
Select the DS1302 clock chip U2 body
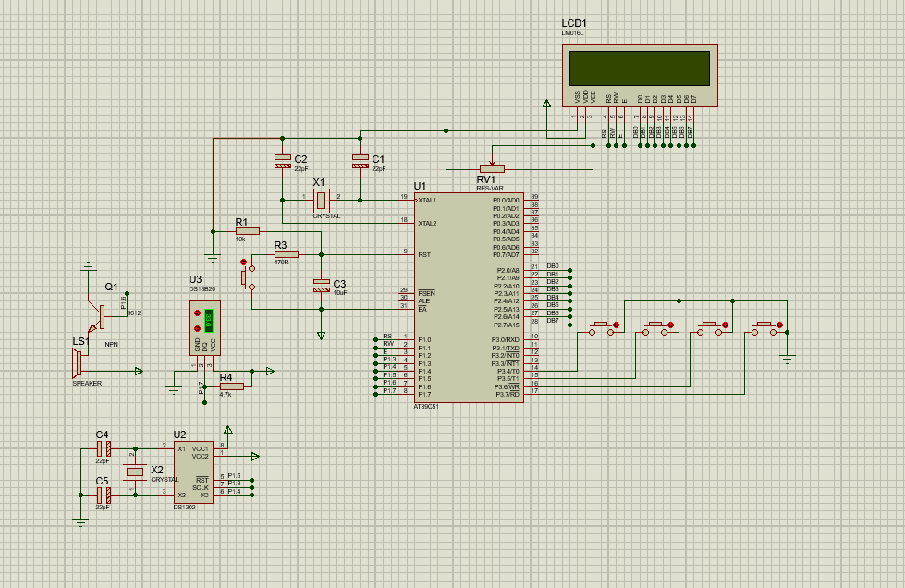click(x=193, y=472)
